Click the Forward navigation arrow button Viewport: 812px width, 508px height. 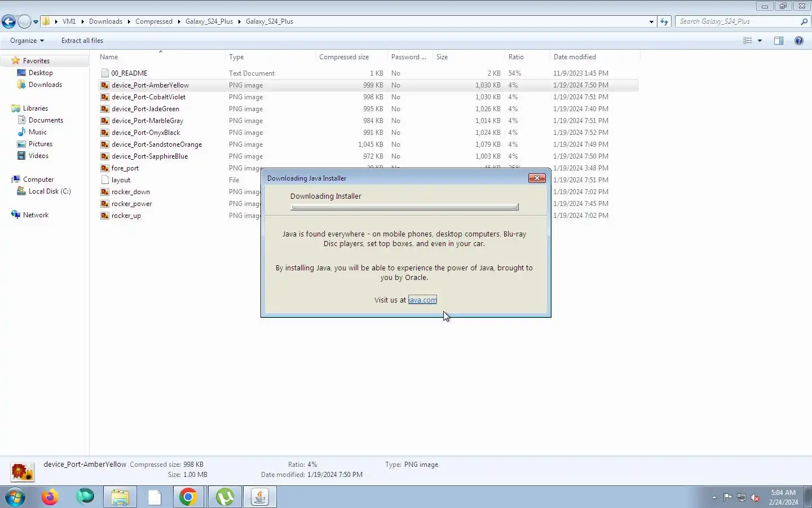click(24, 21)
